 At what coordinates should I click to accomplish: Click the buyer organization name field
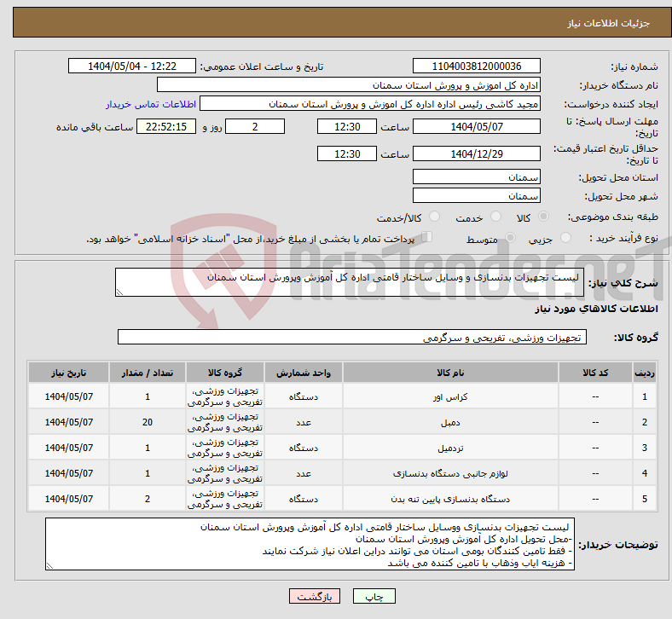point(349,84)
